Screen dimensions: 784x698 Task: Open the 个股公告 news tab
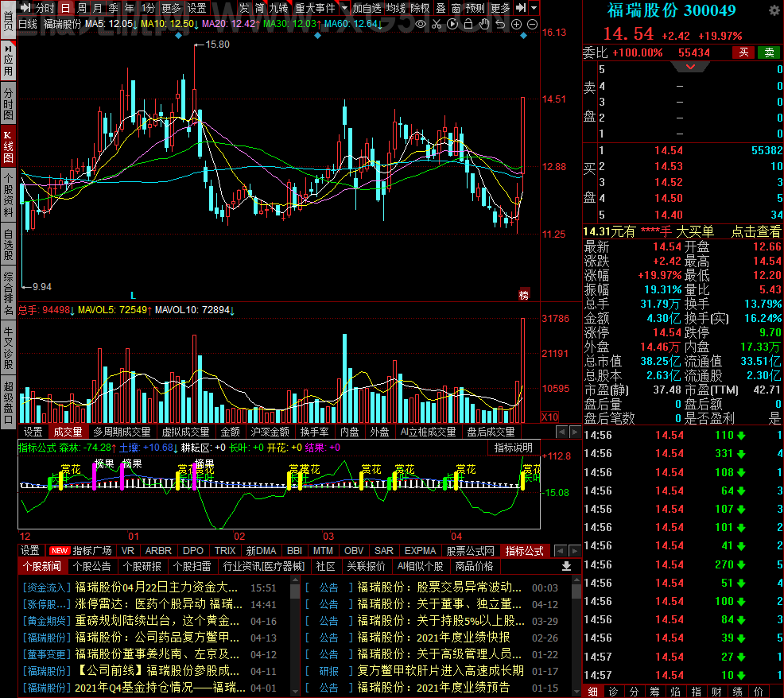(x=92, y=566)
